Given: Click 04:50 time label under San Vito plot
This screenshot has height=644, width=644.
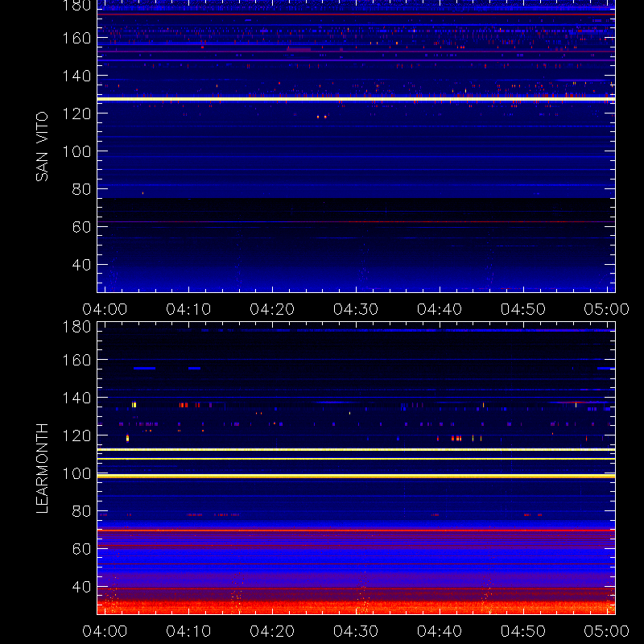Looking at the screenshot, I should point(523,309).
